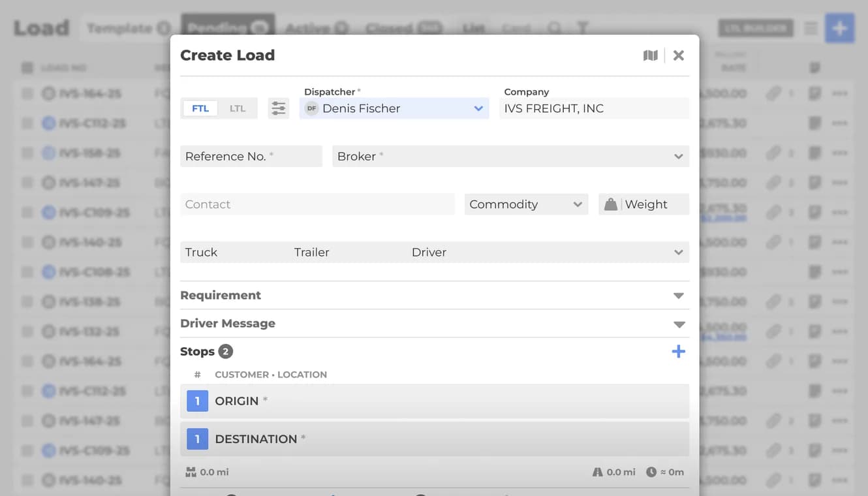Screen dimensions: 868x496
Task: Open notes icon for load IVS-132-25
Action: [x=814, y=332]
